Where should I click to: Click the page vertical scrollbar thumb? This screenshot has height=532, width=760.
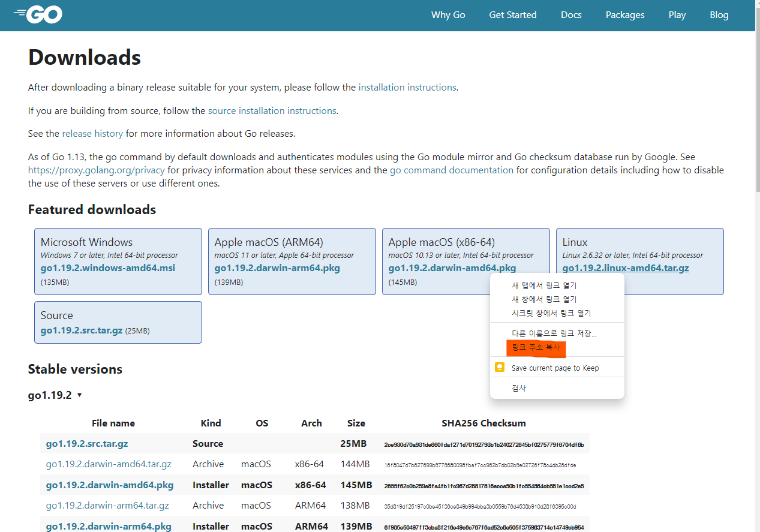pos(758,99)
